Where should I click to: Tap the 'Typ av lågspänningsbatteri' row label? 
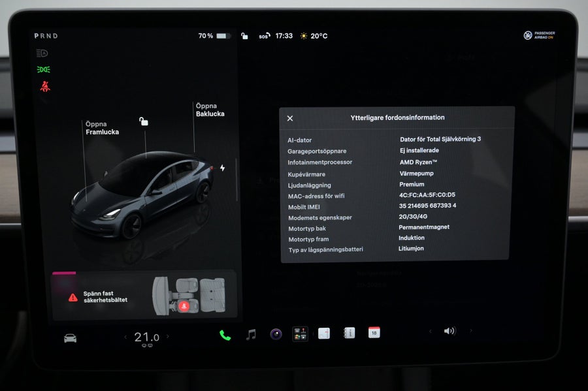326,249
